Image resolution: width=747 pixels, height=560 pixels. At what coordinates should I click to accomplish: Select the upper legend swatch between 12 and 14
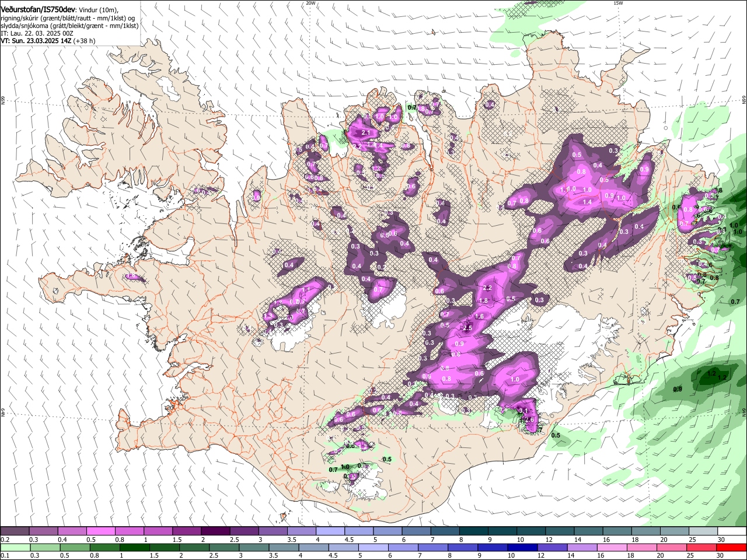click(x=558, y=531)
